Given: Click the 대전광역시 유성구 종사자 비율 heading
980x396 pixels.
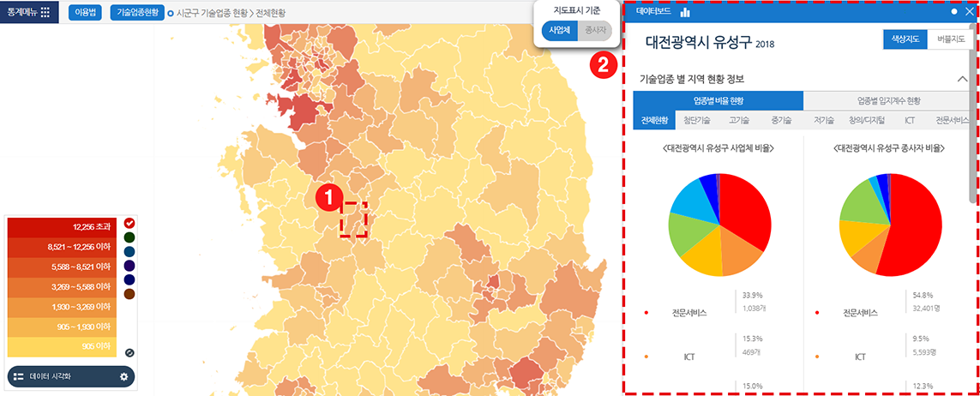Looking at the screenshot, I should tap(889, 148).
